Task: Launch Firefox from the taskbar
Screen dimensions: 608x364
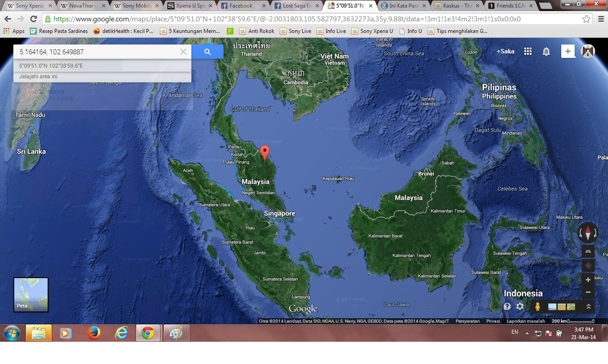Action: pyautogui.click(x=93, y=333)
